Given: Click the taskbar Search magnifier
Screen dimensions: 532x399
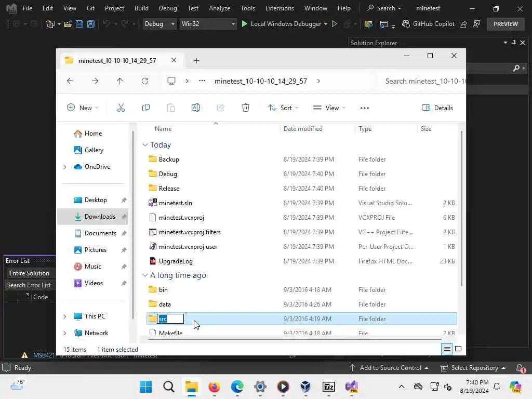Looking at the screenshot, I should [x=169, y=387].
